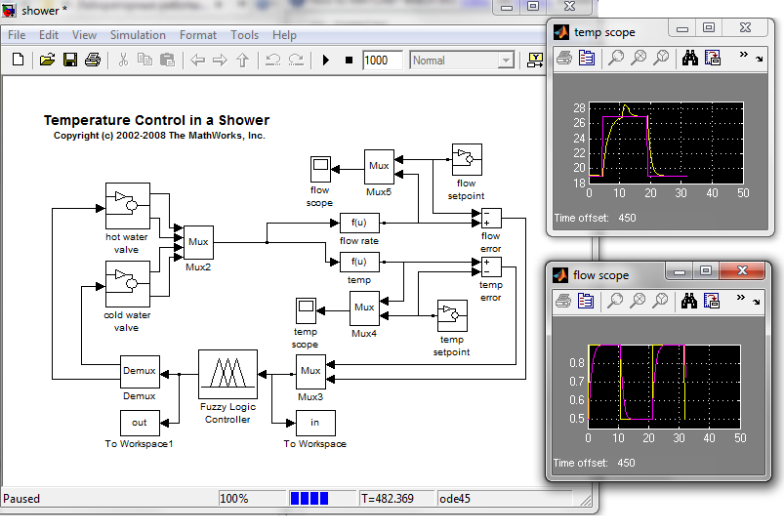Click the Mux4 block

(x=364, y=308)
